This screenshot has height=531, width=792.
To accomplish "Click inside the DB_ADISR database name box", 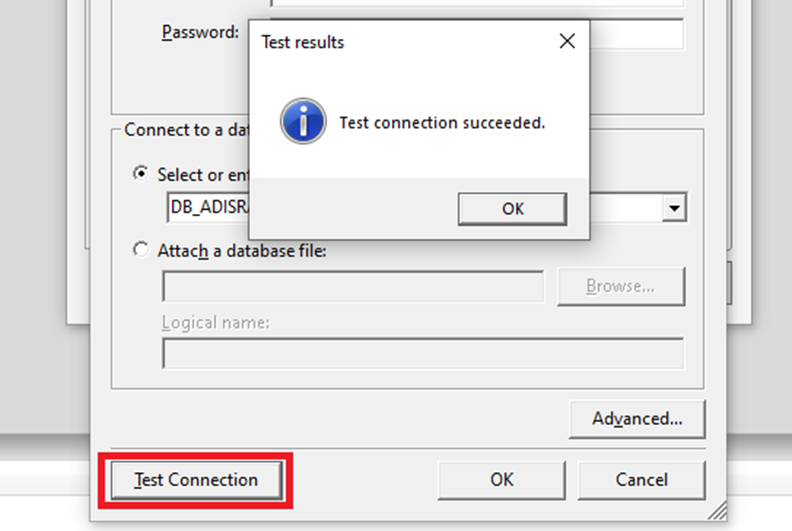I will 208,207.
